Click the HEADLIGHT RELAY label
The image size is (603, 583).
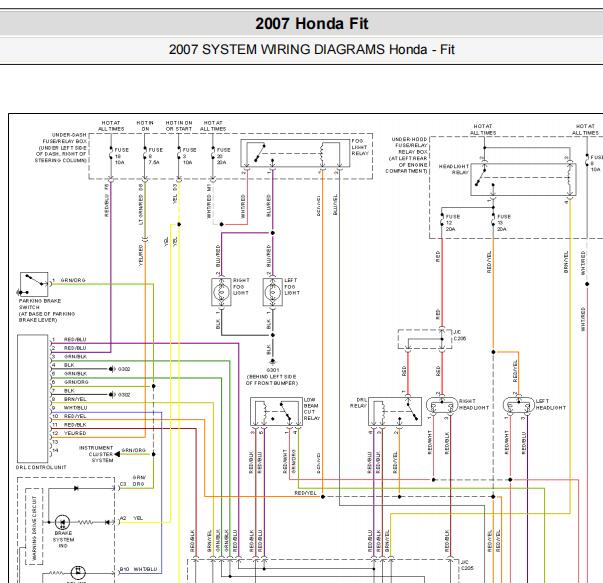[454, 170]
